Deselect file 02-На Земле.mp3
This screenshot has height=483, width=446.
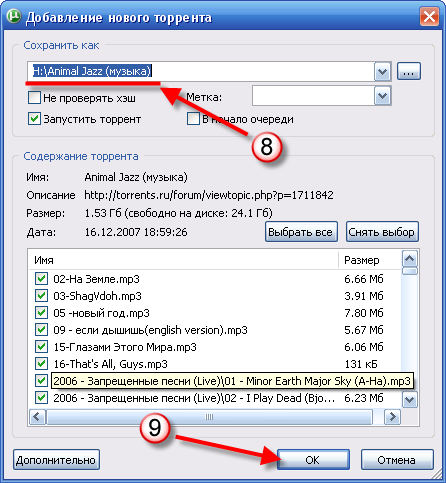(41, 279)
